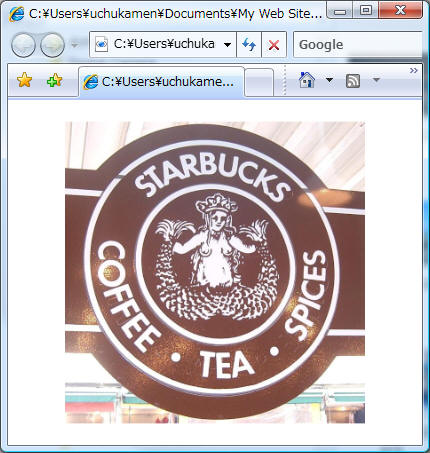Viewport: 430px width, 453px height.
Task: Click in the Google search box
Action: click(x=358, y=45)
